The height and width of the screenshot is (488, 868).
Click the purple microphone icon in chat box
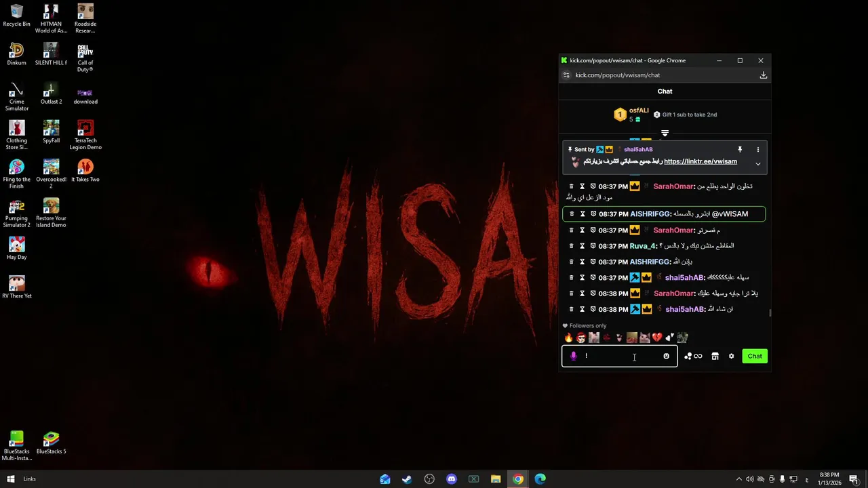pyautogui.click(x=574, y=356)
